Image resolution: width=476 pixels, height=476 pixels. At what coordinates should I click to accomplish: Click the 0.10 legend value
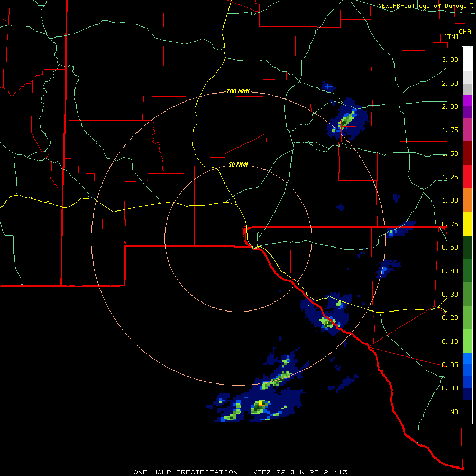pos(450,341)
